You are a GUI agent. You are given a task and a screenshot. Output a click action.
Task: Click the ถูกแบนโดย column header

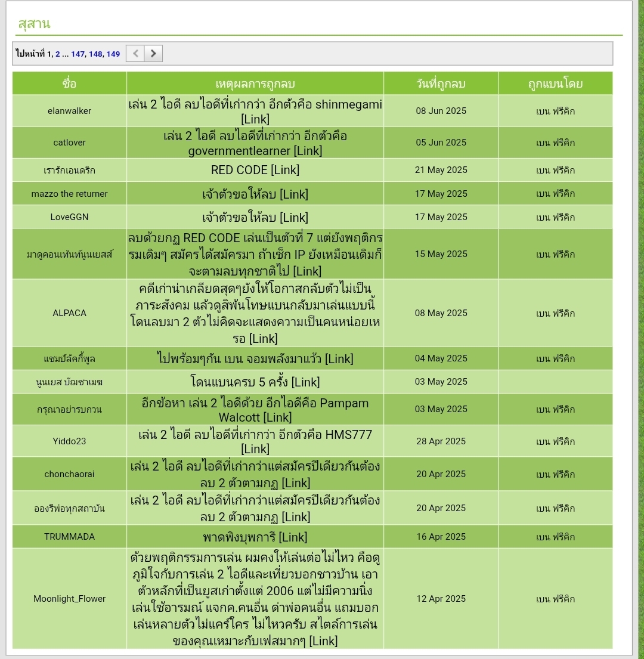click(x=555, y=83)
